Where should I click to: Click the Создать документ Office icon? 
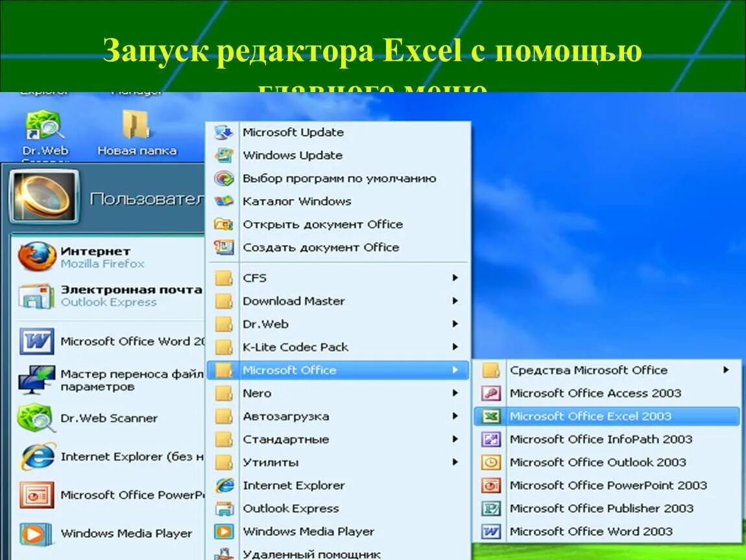tap(224, 247)
